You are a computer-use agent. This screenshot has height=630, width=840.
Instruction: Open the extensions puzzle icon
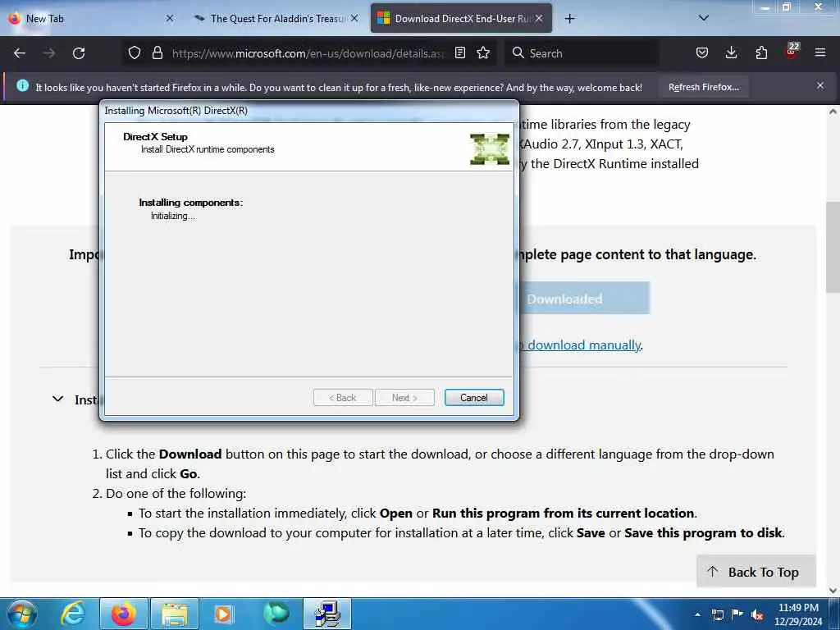click(x=761, y=52)
